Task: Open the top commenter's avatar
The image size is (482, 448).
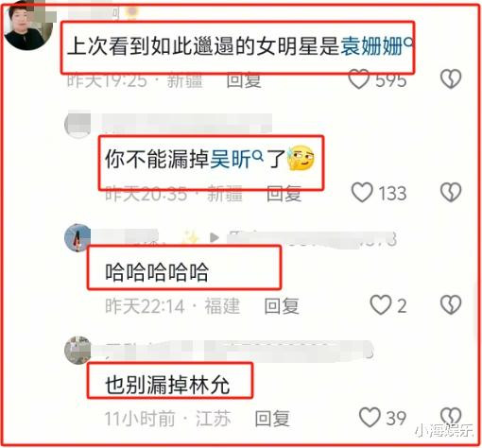Action: [x=27, y=26]
